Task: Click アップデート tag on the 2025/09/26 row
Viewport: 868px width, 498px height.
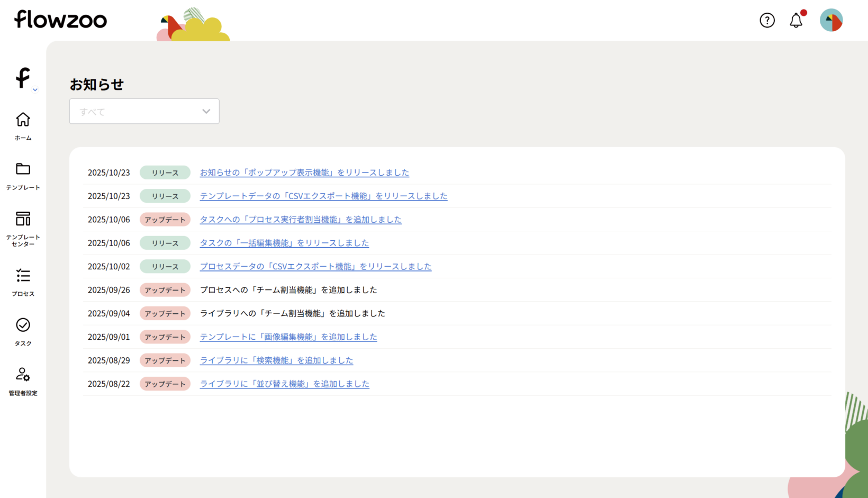Action: tap(165, 290)
